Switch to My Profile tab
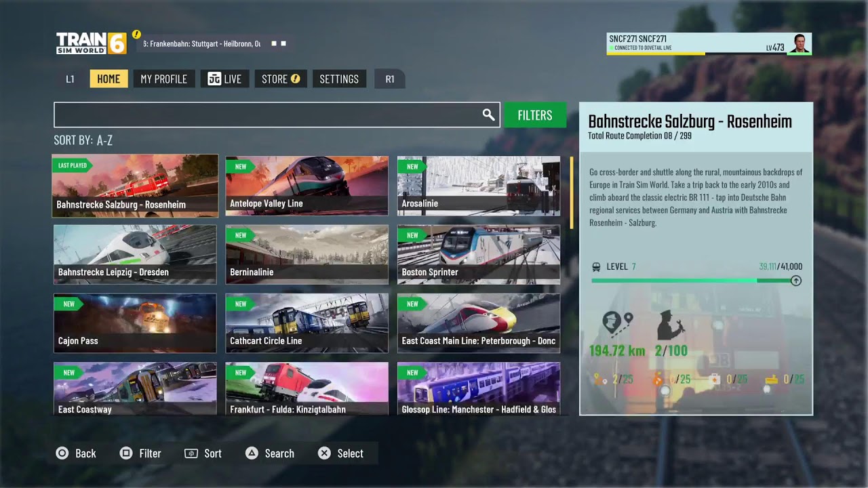868x488 pixels. (x=163, y=79)
